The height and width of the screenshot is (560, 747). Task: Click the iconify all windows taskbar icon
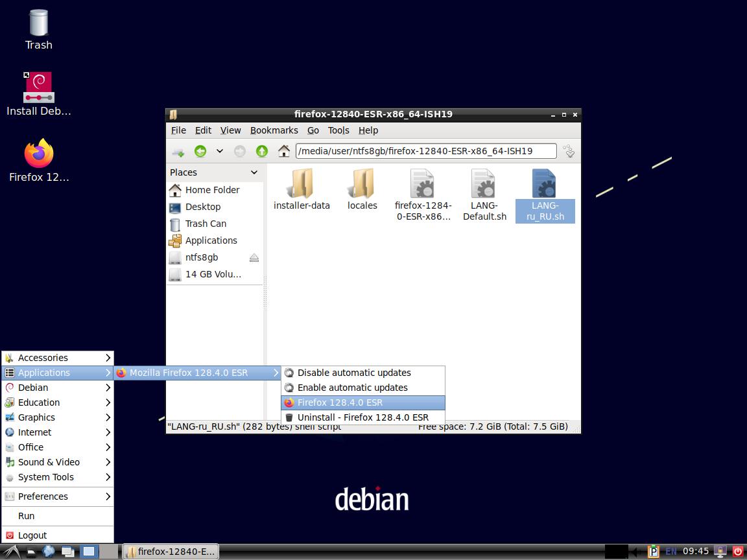click(68, 552)
